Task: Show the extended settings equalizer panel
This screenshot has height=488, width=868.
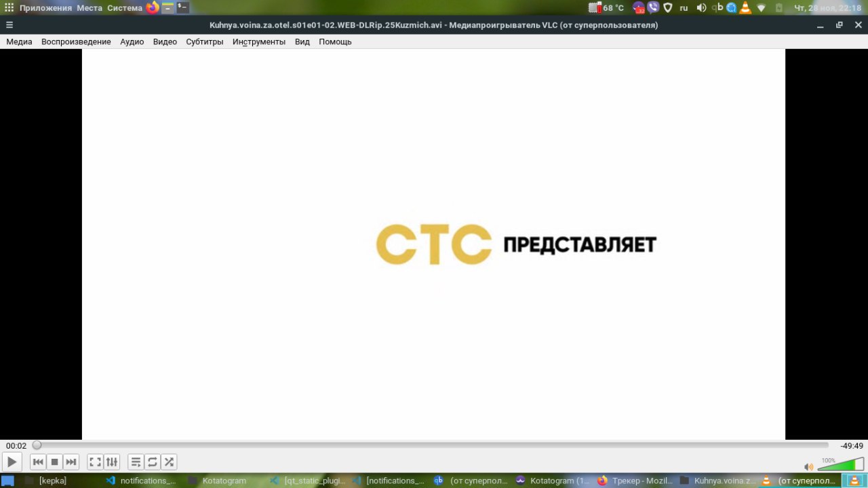Action: tap(112, 462)
